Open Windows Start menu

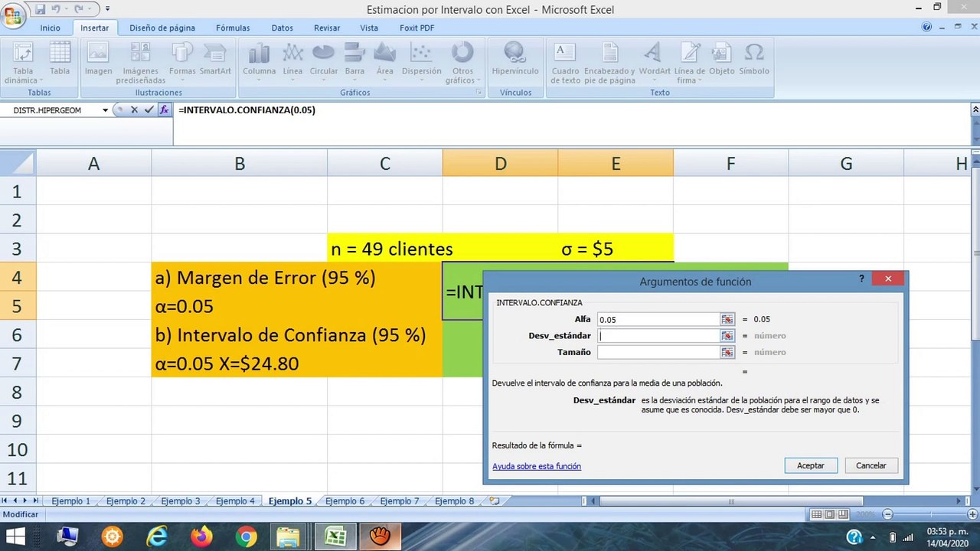15,536
